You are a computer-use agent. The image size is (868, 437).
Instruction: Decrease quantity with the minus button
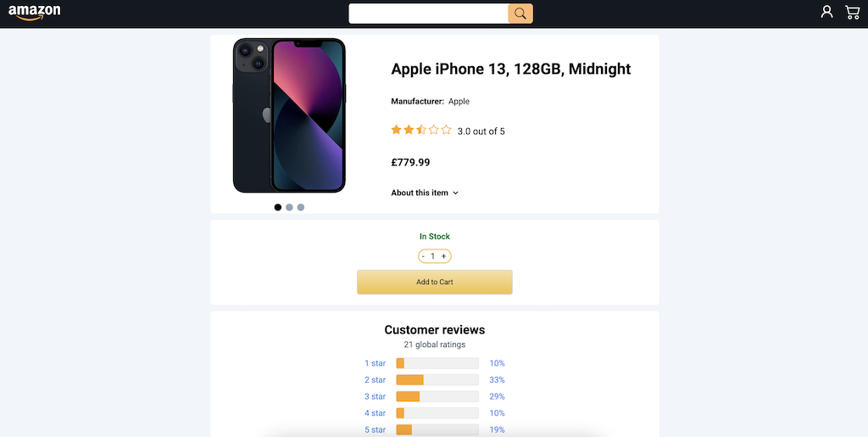point(424,256)
